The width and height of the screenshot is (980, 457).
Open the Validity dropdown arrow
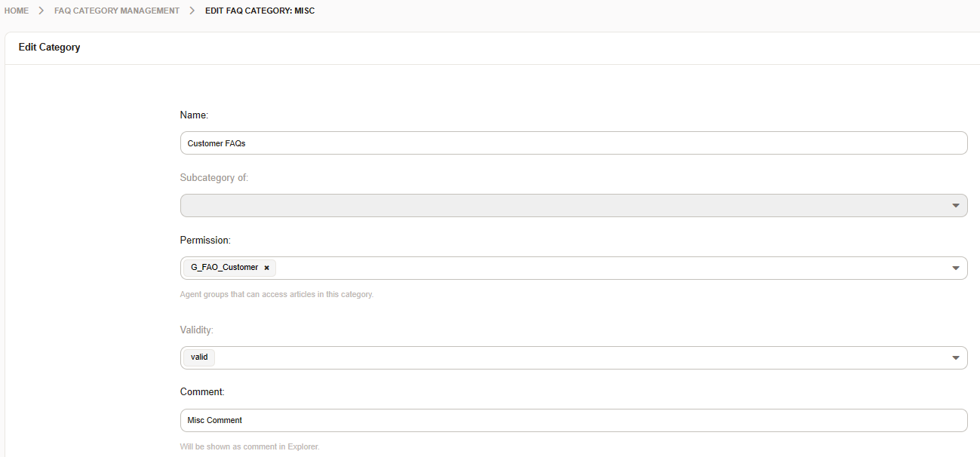(x=955, y=357)
